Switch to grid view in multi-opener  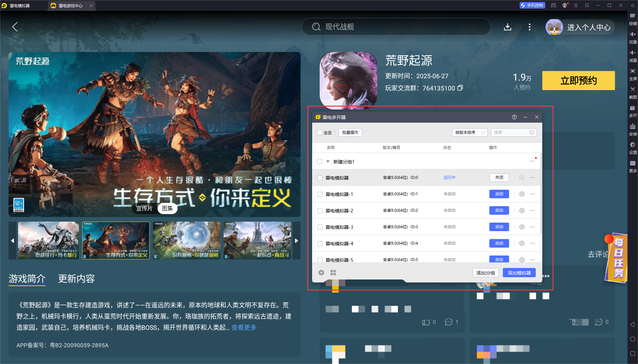point(333,273)
